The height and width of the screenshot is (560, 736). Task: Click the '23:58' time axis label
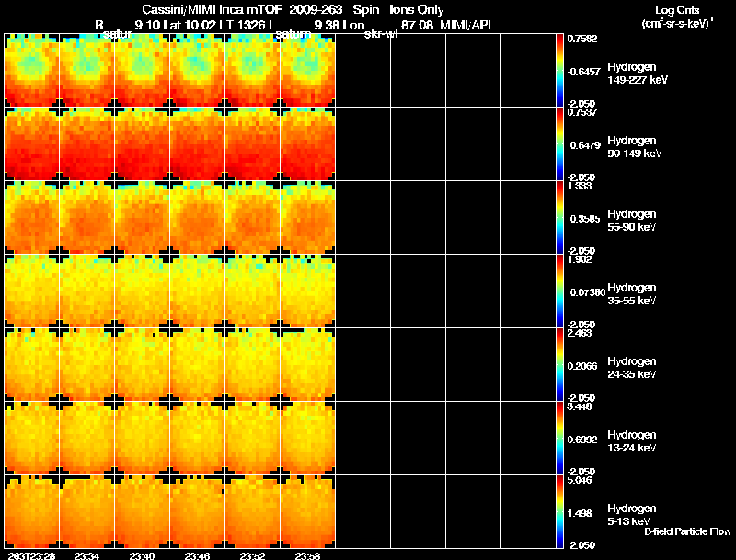(x=308, y=555)
